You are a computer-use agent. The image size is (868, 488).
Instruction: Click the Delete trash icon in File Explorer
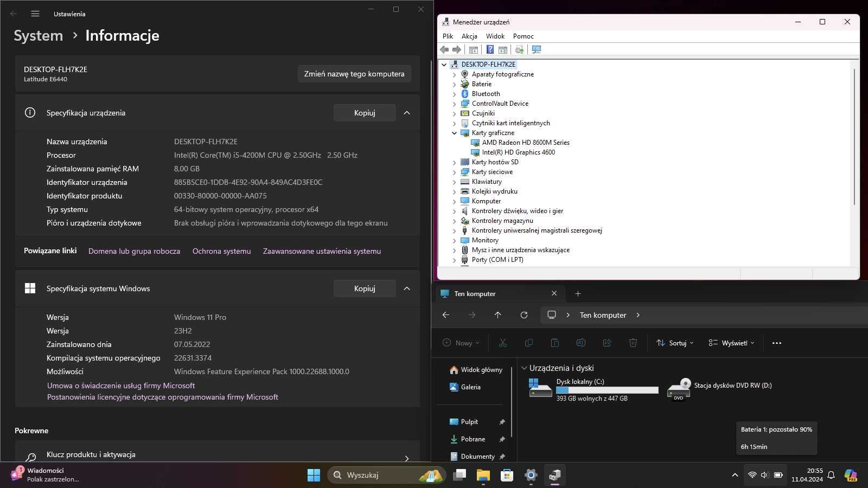[633, 343]
